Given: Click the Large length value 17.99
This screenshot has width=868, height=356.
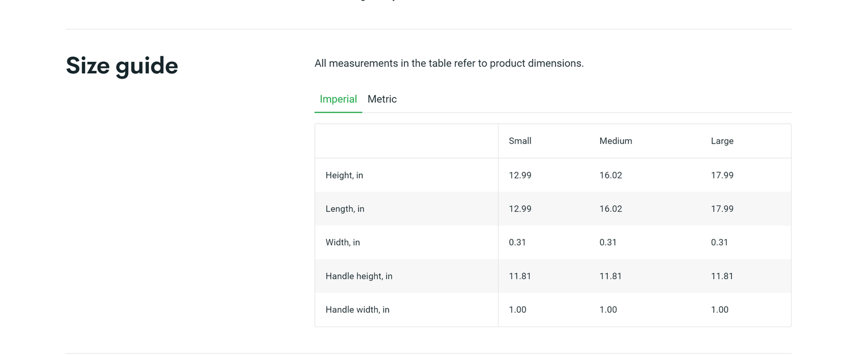Looking at the screenshot, I should (x=721, y=209).
